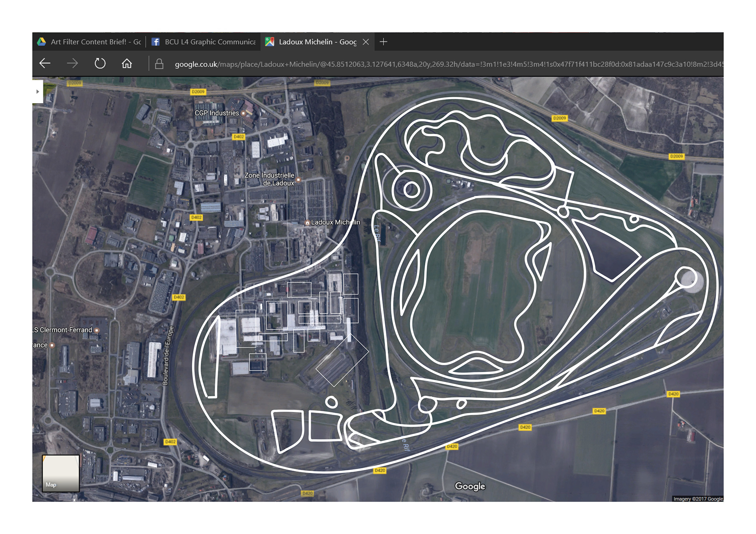Click the browser back arrow

[x=45, y=63]
